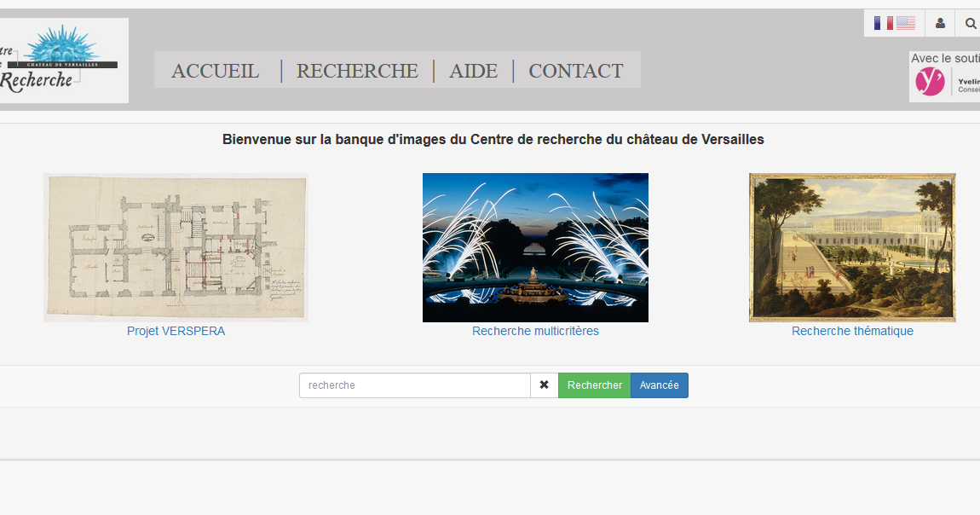
Task: Open the CONTACT menu item
Action: pyautogui.click(x=576, y=71)
